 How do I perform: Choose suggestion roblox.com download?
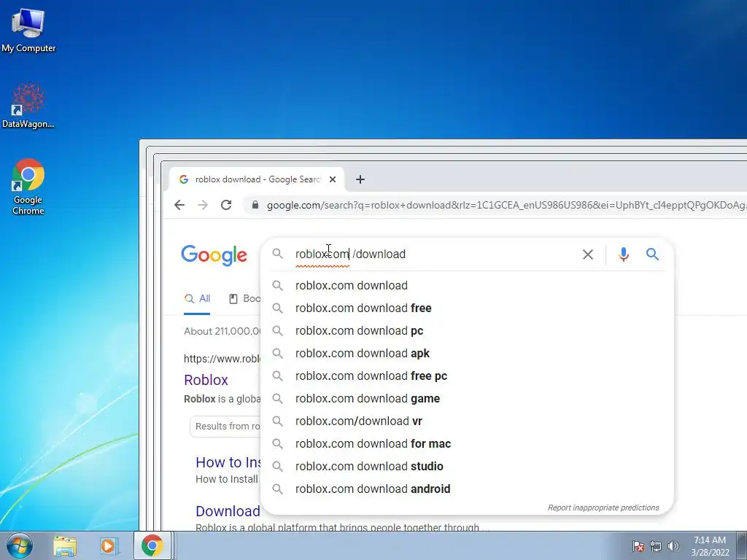coord(467,285)
